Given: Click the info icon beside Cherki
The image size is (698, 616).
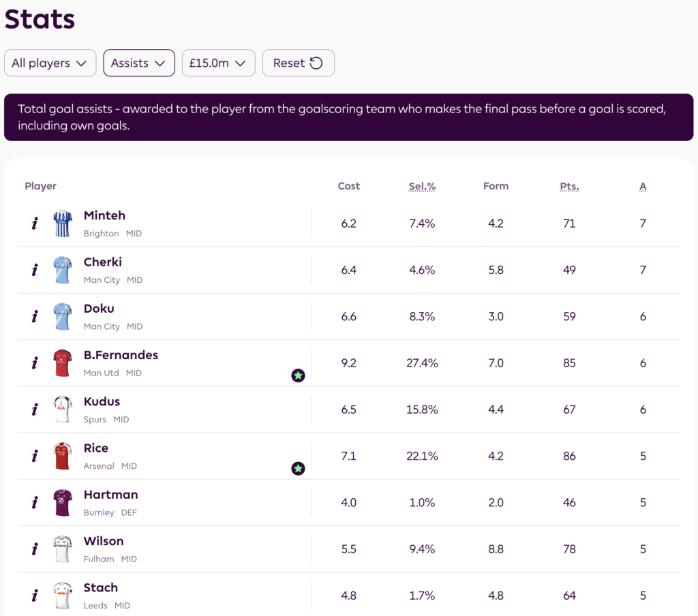Looking at the screenshot, I should 35,270.
